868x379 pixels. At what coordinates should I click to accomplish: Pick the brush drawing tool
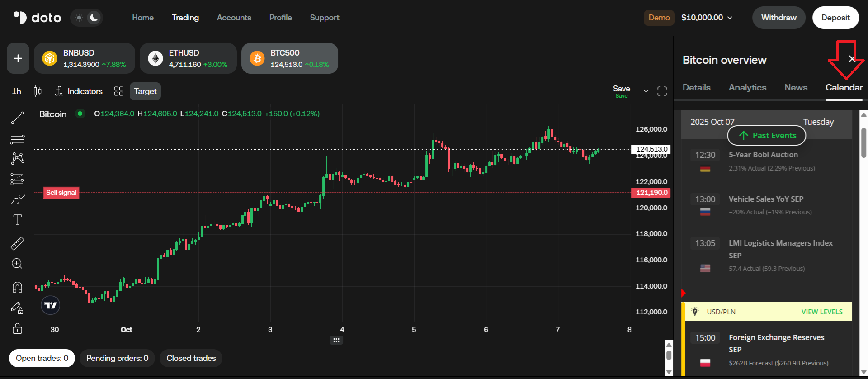click(x=17, y=199)
